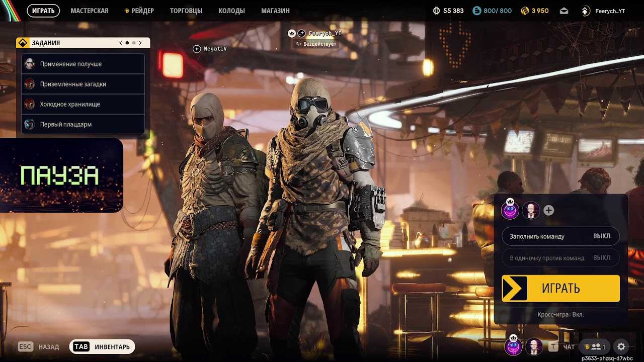
Task: Click the purple party leader avatar in squad panel
Action: pos(511,210)
